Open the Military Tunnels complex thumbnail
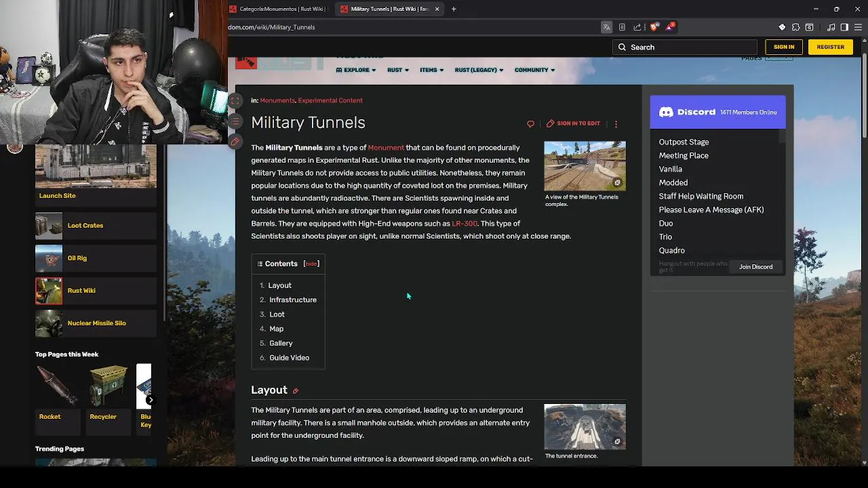 (x=585, y=166)
